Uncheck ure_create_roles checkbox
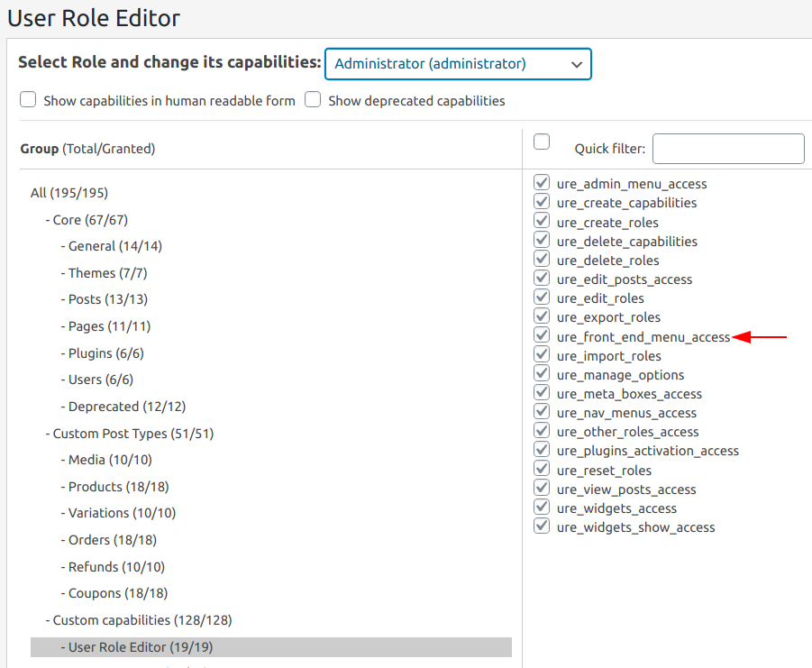The image size is (812, 668). click(x=542, y=221)
